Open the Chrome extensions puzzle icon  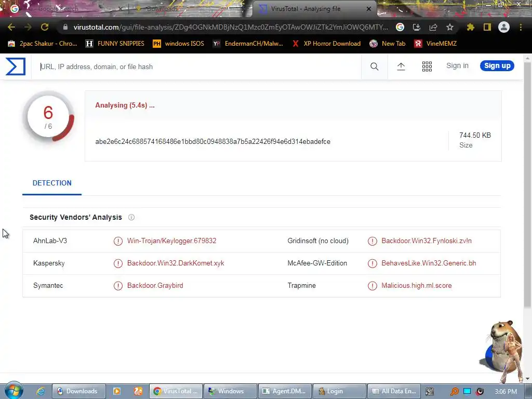(x=470, y=27)
